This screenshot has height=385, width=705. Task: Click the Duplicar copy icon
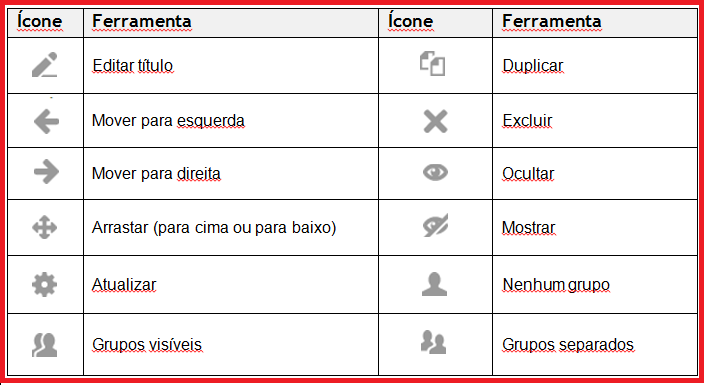[433, 63]
